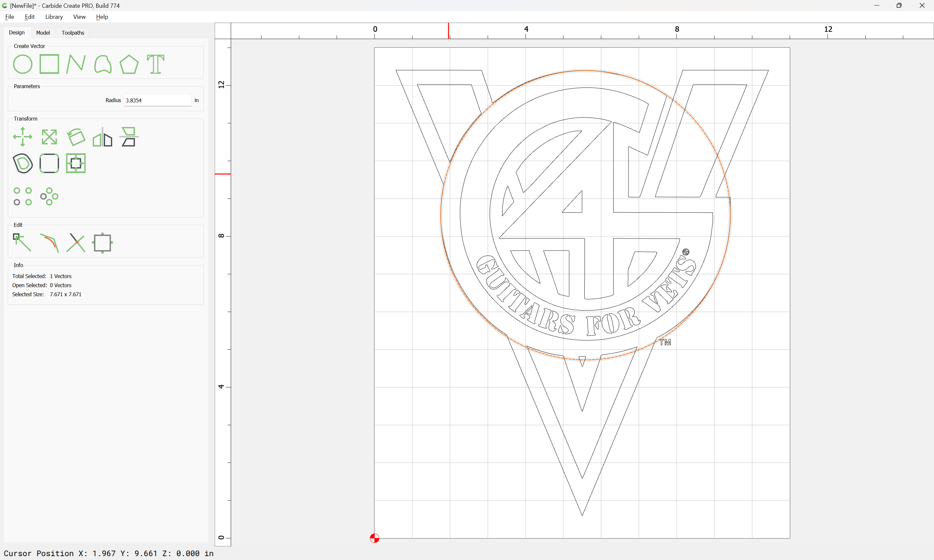Image resolution: width=934 pixels, height=560 pixels.
Task: Open the View menu
Action: tap(79, 17)
